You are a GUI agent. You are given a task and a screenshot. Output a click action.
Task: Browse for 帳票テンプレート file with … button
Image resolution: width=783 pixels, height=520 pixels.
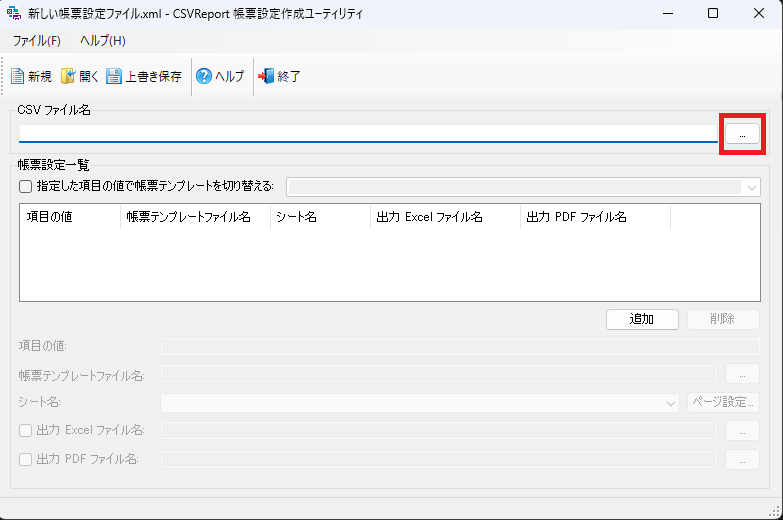(743, 374)
